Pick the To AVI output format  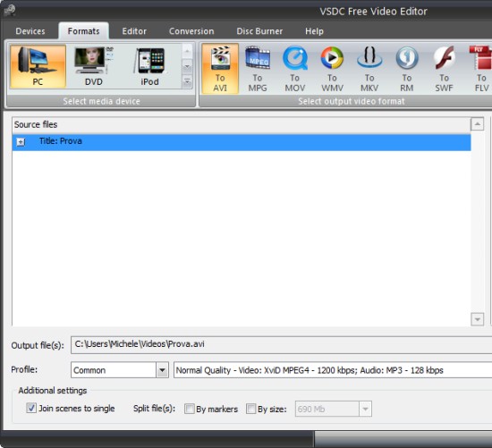[220, 69]
